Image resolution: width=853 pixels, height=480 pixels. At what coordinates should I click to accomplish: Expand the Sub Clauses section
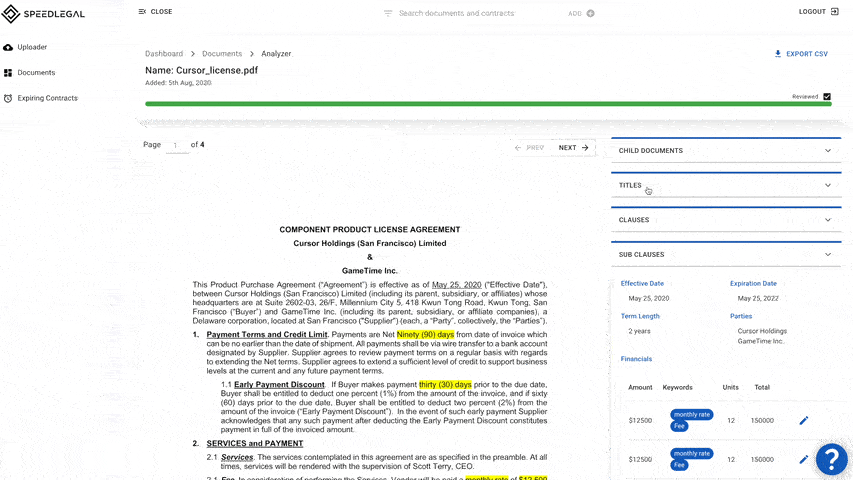pos(726,255)
